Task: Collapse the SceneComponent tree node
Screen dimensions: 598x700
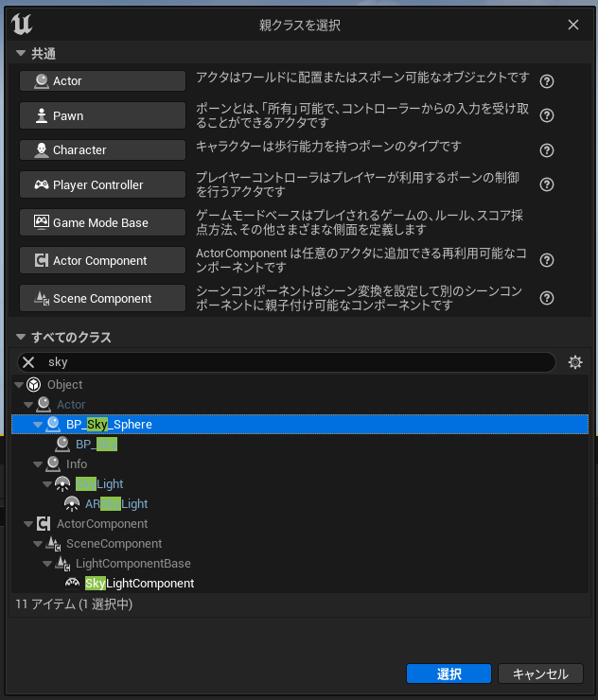Action: [x=38, y=543]
